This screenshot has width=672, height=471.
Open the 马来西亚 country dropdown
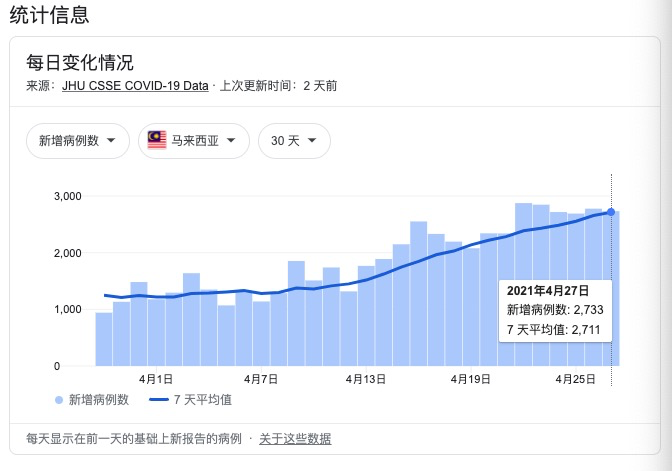click(x=194, y=141)
